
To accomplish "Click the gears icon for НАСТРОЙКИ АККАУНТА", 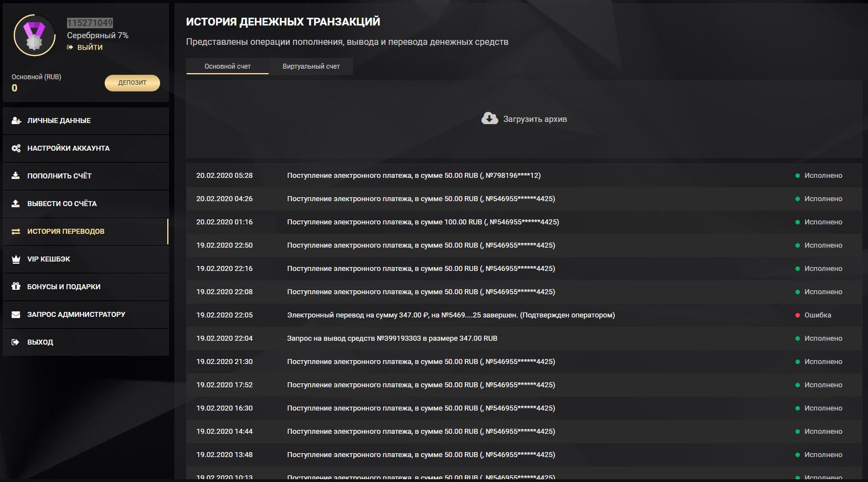I will [x=16, y=148].
